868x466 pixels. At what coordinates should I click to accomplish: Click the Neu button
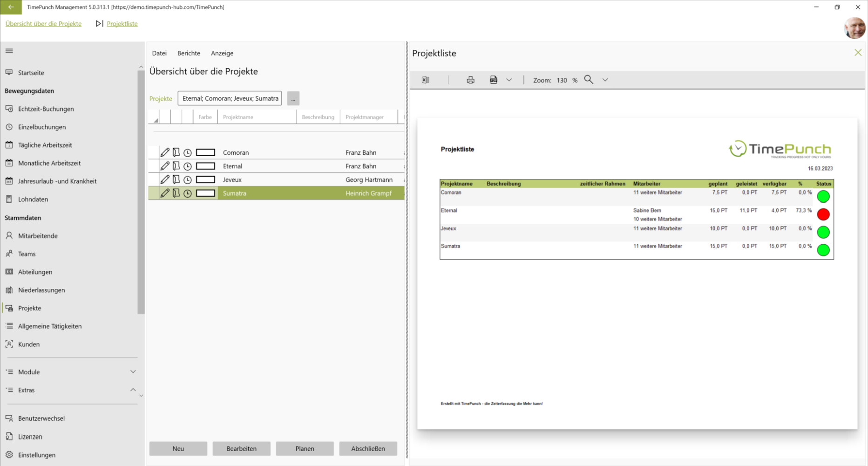178,449
